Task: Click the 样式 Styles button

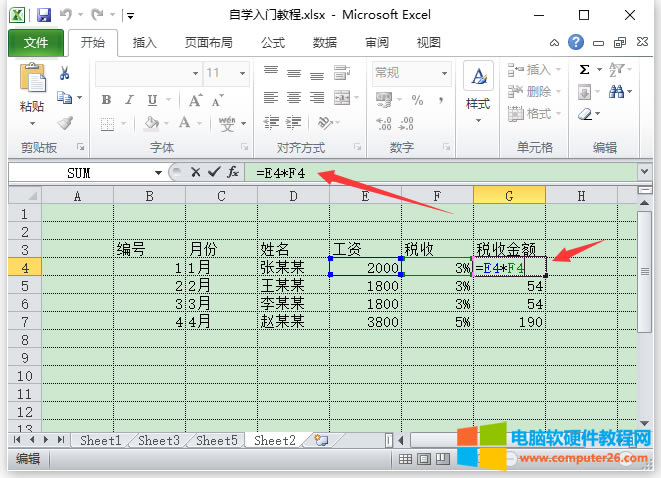Action: [x=478, y=88]
